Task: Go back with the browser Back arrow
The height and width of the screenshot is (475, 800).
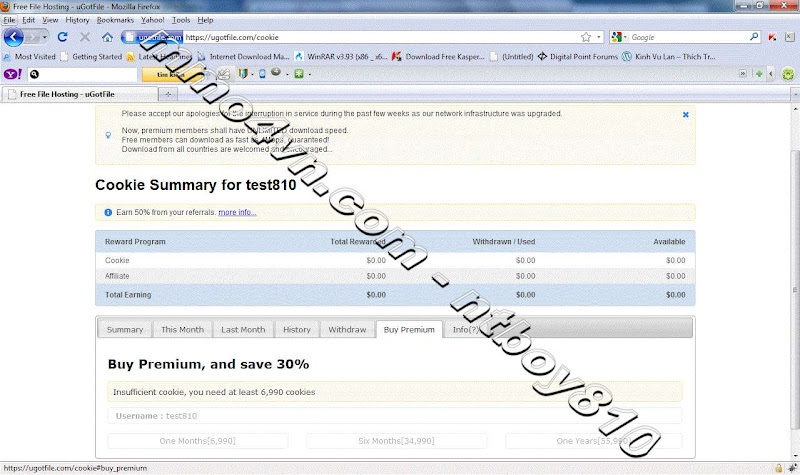Action: point(13,37)
